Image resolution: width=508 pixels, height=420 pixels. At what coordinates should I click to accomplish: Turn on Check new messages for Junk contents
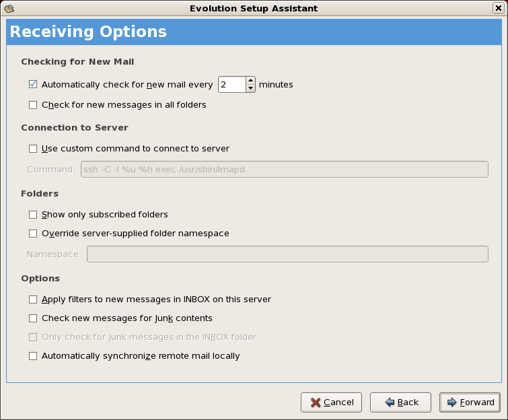33,318
